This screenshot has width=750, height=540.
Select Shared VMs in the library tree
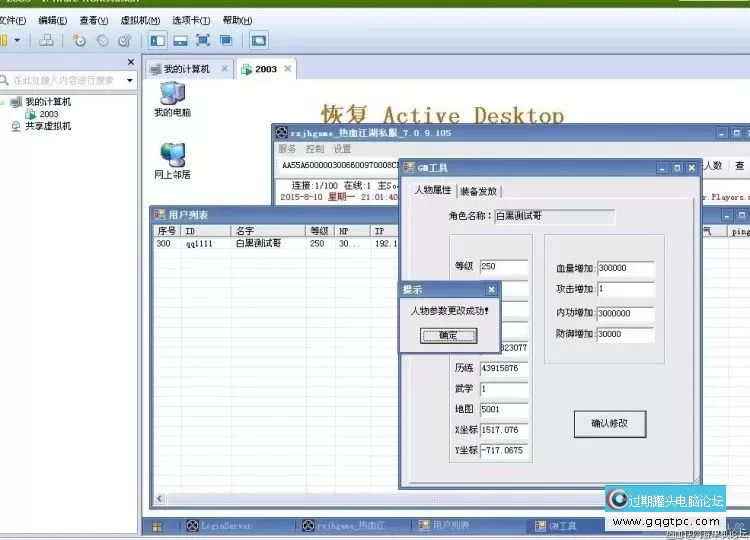[x=47, y=126]
